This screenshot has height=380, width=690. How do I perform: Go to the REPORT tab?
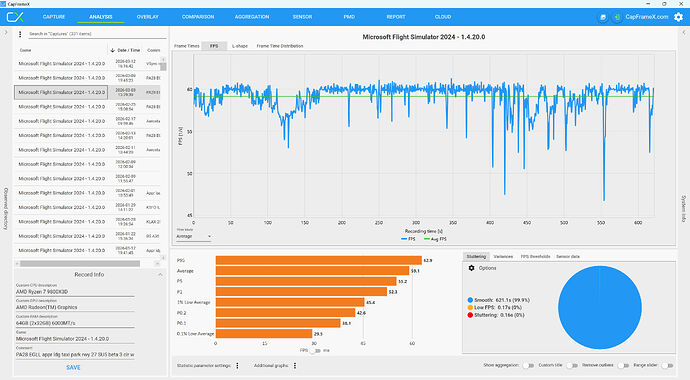tap(396, 17)
